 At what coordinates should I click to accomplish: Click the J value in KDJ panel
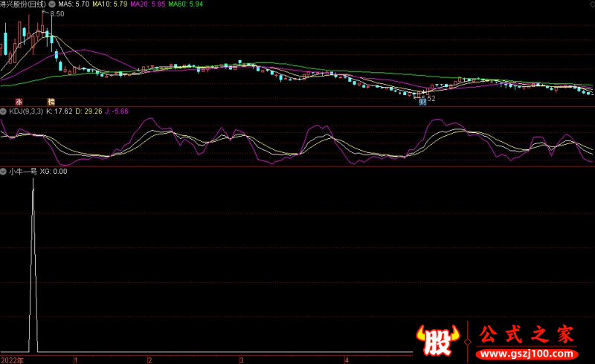pos(117,111)
